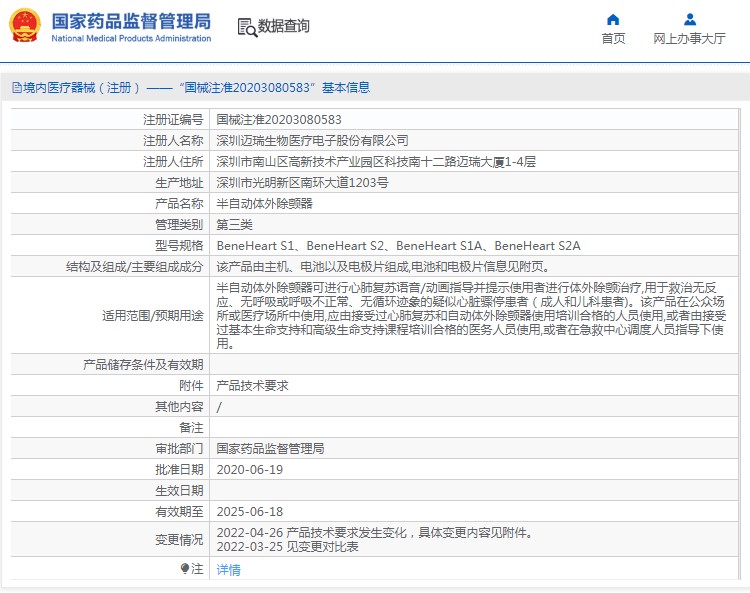Screen dimensions: 750x593
Task: Open 首页 home link
Action: (x=613, y=38)
